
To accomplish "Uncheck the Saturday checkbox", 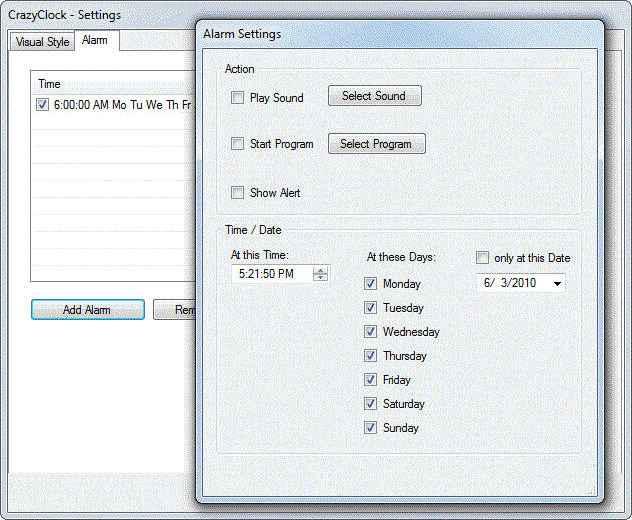I will [370, 404].
